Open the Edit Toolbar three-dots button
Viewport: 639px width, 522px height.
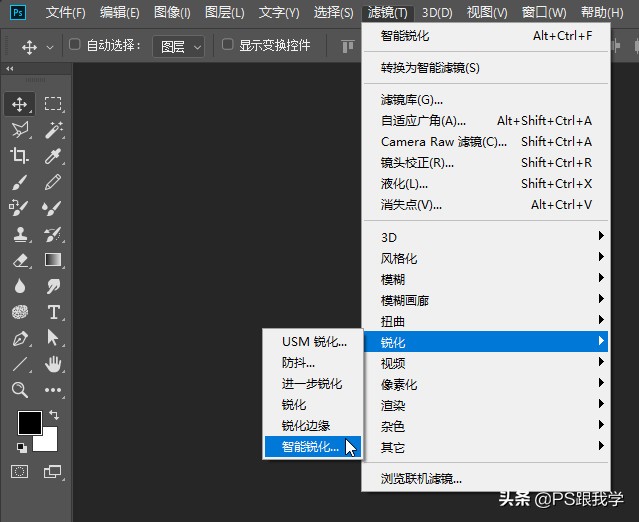[53, 390]
